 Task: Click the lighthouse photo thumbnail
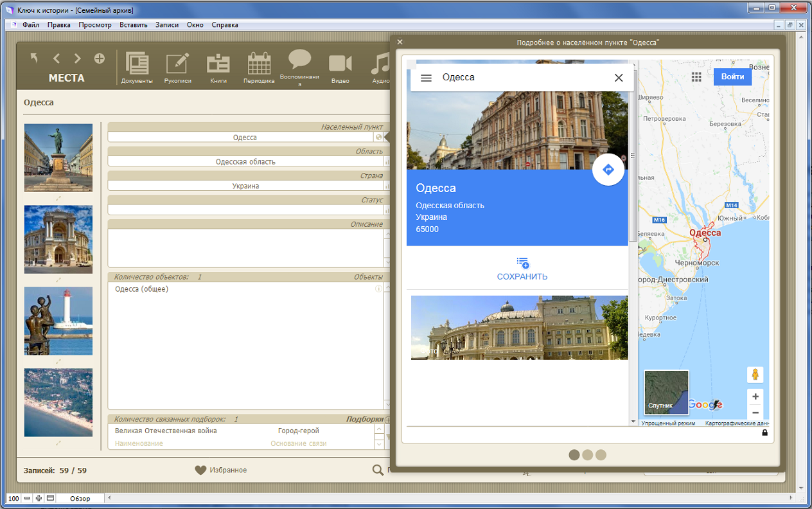coord(58,321)
